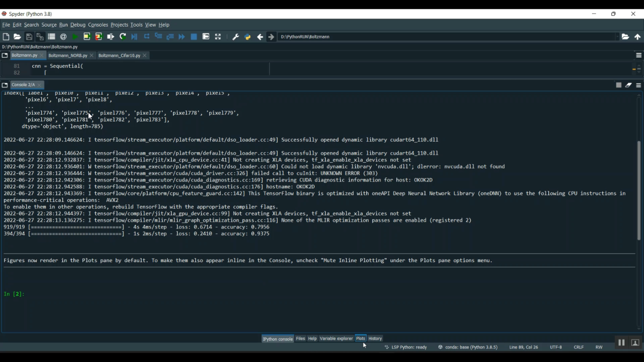Click the blue Stop debugging square
Screen dimensions: 644x362
pos(194,37)
